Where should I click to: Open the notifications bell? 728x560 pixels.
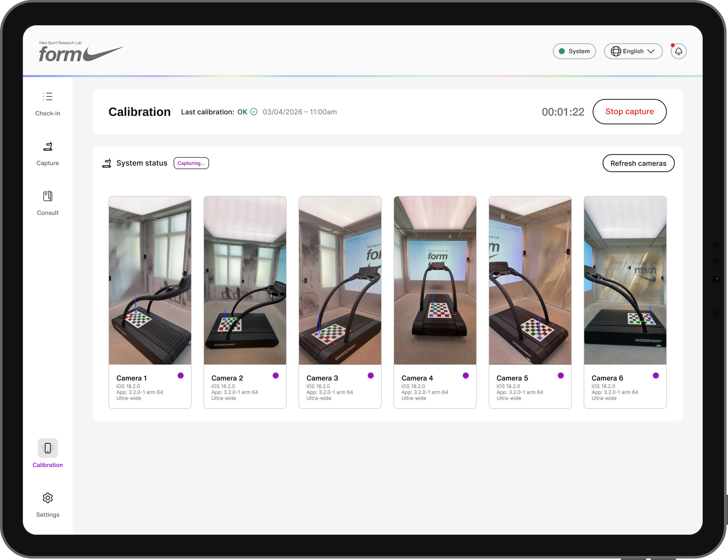pyautogui.click(x=679, y=51)
